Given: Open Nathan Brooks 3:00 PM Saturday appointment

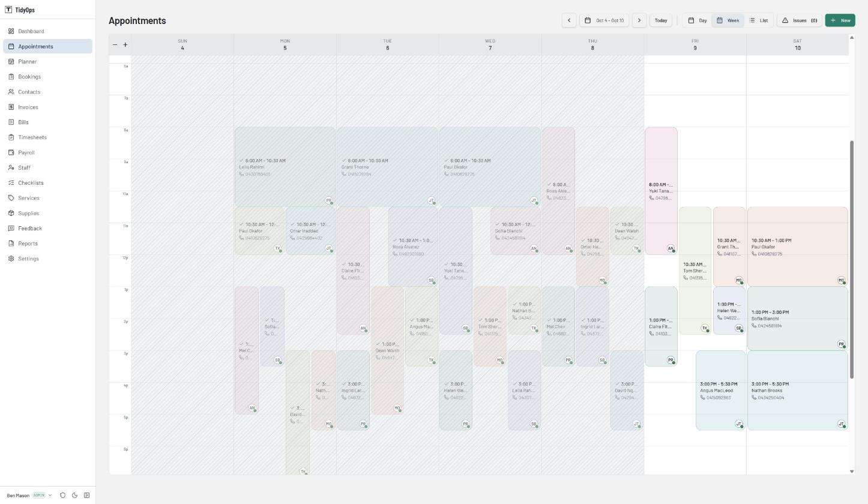Looking at the screenshot, I should click(797, 391).
